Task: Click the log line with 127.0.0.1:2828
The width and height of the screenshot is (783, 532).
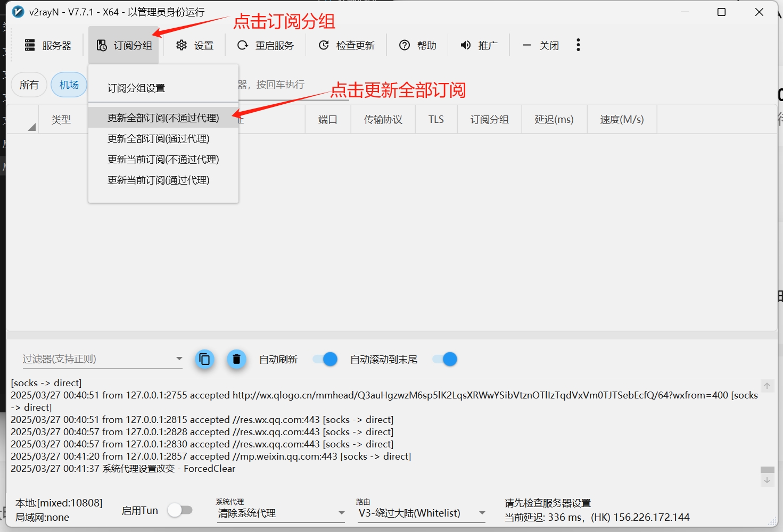Action: tap(202, 431)
